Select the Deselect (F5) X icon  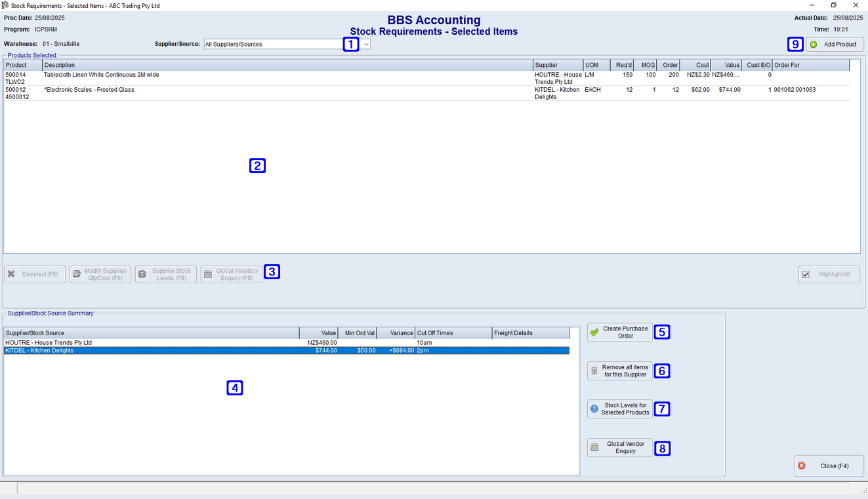pos(11,274)
